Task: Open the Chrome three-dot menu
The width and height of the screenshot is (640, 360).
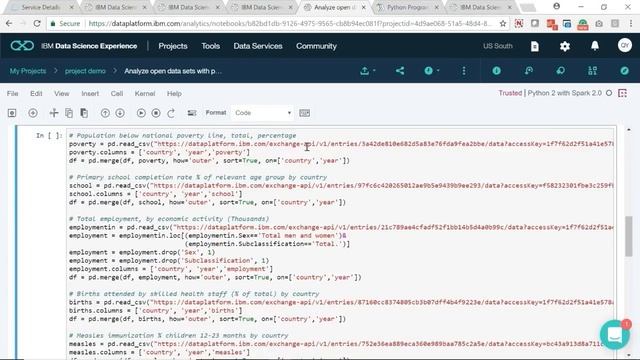Action: click(631, 24)
